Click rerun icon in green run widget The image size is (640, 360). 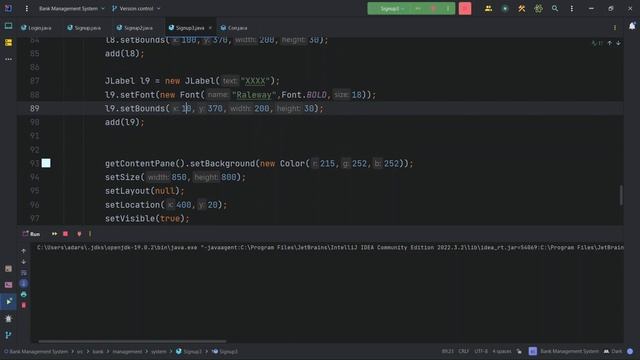pyautogui.click(x=418, y=9)
